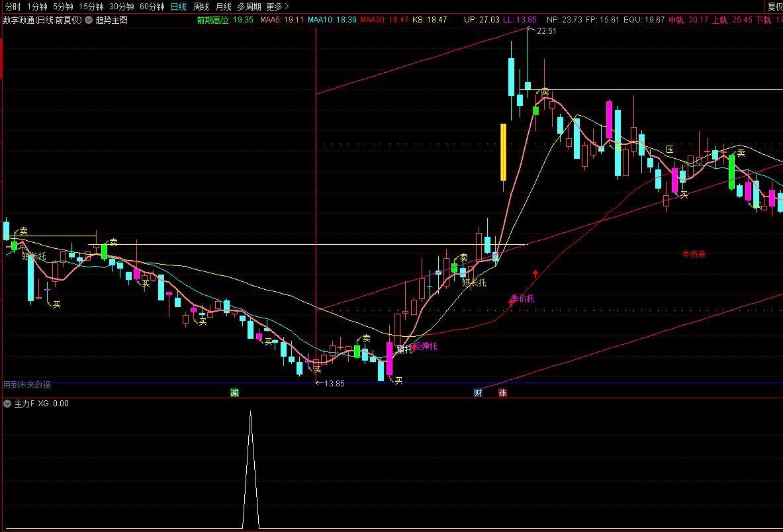The width and height of the screenshot is (783, 532).
Task: Switch to the 15分钟 period
Action: pos(91,7)
